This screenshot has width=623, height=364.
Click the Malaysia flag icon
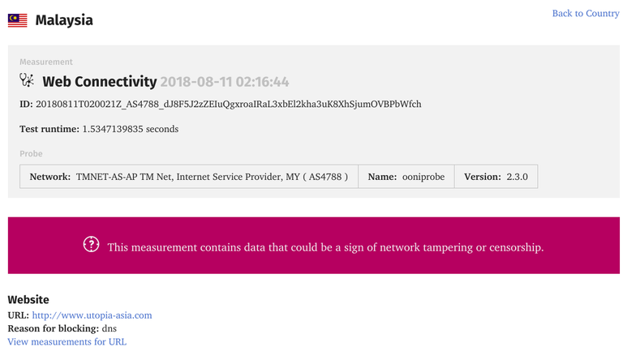(x=17, y=20)
